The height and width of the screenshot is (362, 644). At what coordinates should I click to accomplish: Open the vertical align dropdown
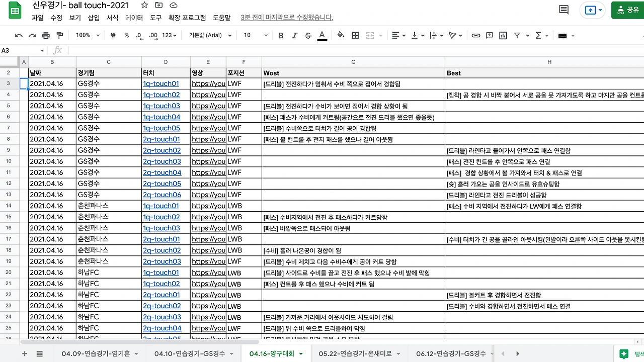[x=418, y=36]
